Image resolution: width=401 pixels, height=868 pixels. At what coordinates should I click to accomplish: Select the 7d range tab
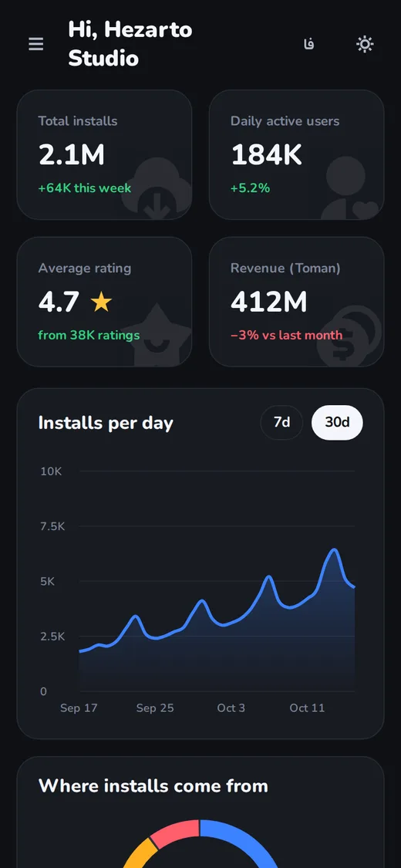tap(282, 422)
